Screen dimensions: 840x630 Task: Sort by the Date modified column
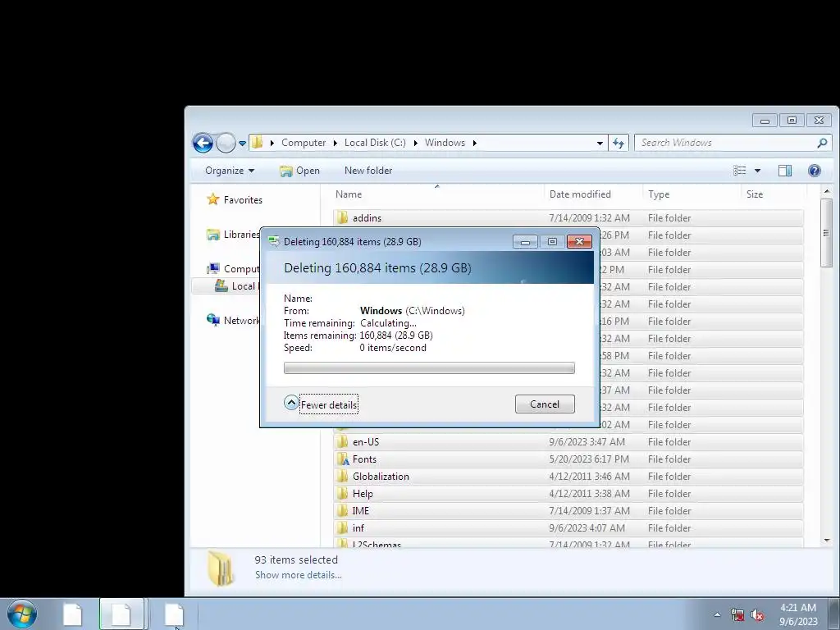pos(594,194)
